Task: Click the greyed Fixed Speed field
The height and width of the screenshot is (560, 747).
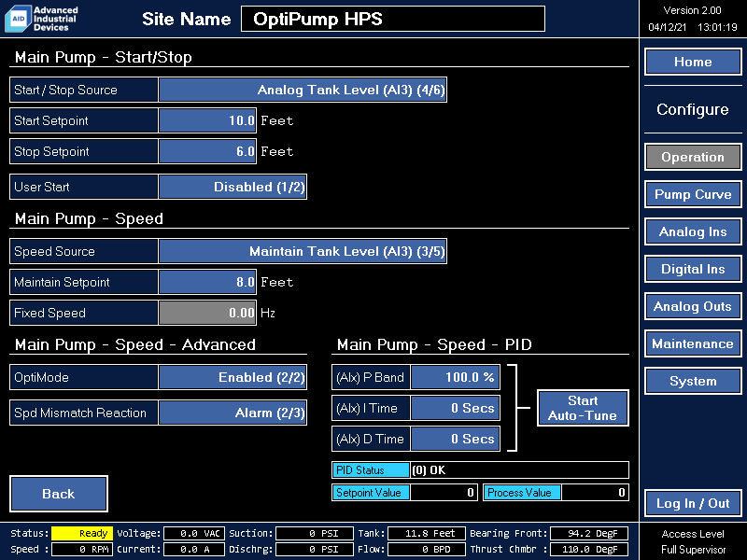Action: (x=207, y=313)
